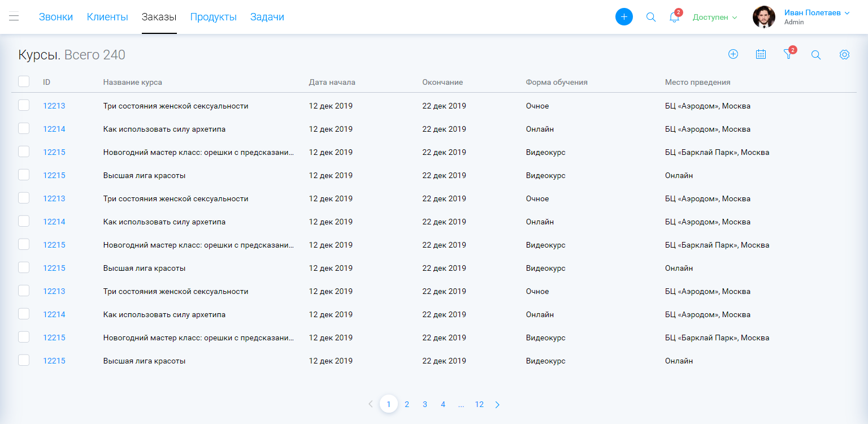The height and width of the screenshot is (424, 868).
Task: Sort by the Форма обучения column header
Action: click(557, 82)
